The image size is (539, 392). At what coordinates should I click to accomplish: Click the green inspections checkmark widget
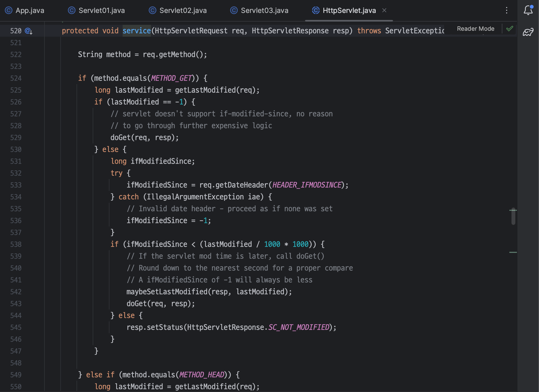pyautogui.click(x=509, y=29)
